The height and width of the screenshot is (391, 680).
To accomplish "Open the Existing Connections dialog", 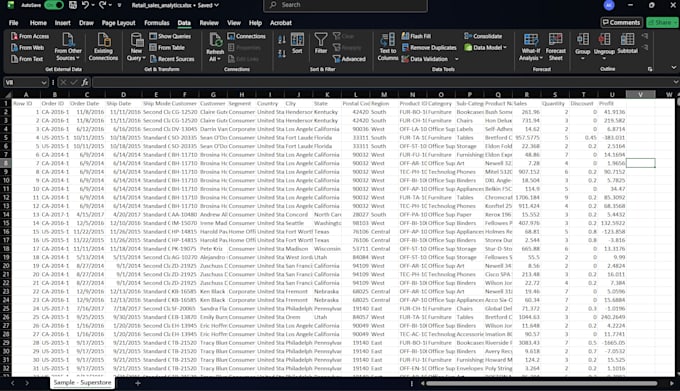I will 103,47.
